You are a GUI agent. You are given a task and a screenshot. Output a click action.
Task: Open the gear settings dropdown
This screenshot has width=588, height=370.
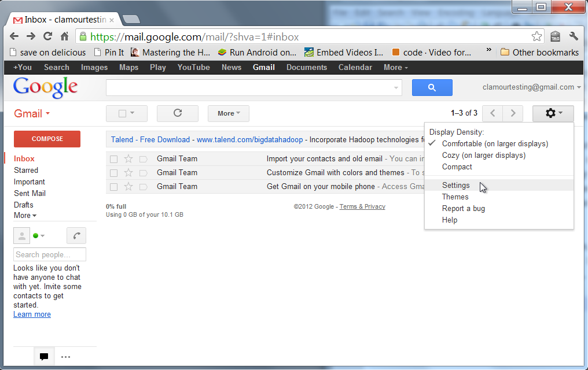[553, 113]
